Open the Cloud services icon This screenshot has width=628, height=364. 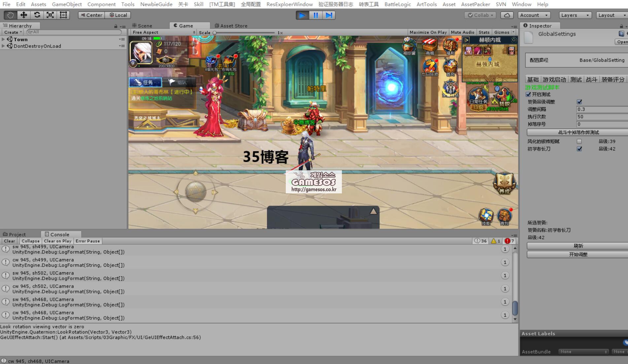pos(507,15)
